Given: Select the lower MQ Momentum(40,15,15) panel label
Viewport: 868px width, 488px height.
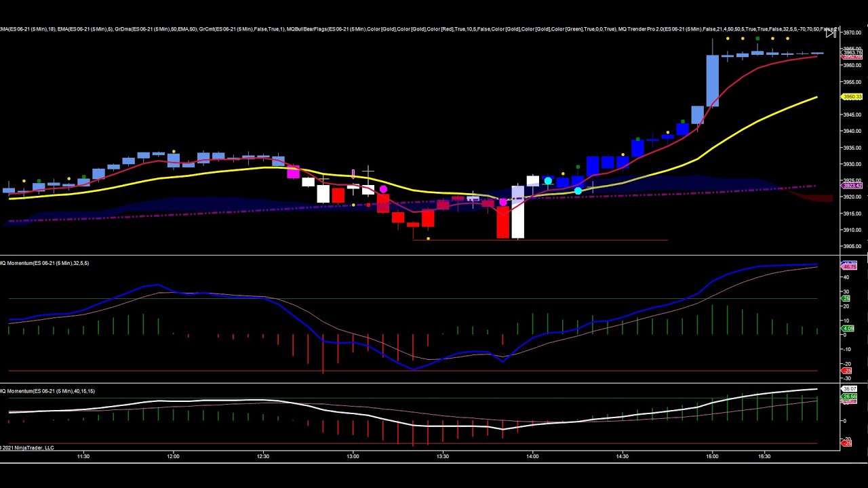Looking at the screenshot, I should pyautogui.click(x=44, y=391).
